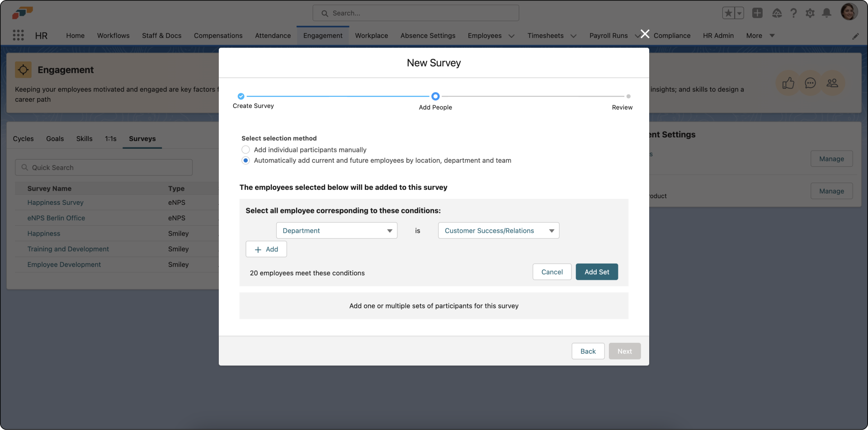The image size is (868, 430).
Task: Open the Workflows menu item
Action: point(113,35)
